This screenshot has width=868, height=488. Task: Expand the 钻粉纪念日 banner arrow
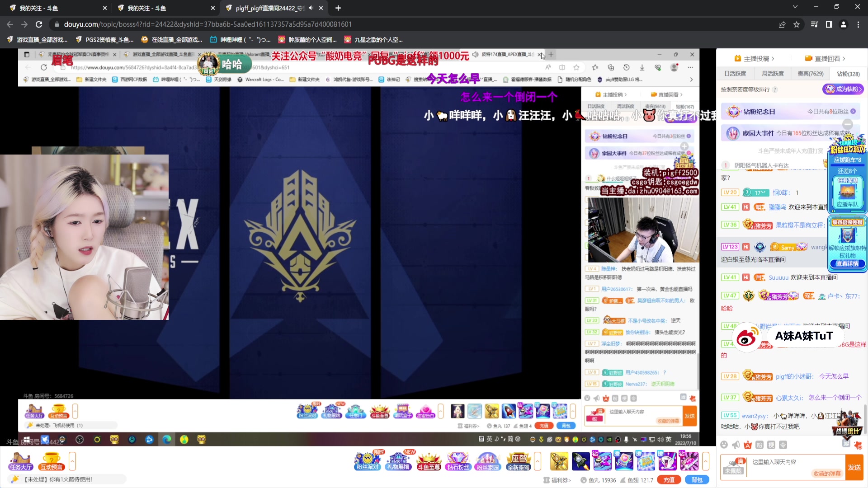[x=853, y=111]
